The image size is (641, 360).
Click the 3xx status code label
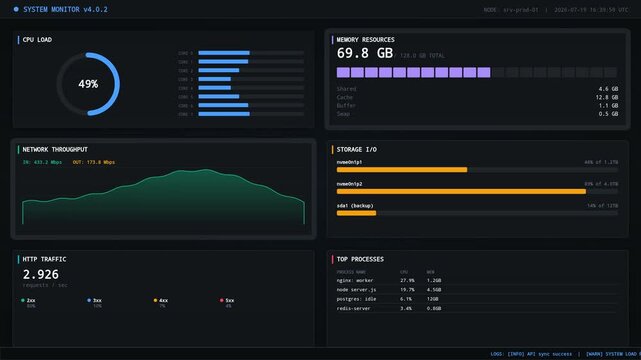pos(97,300)
